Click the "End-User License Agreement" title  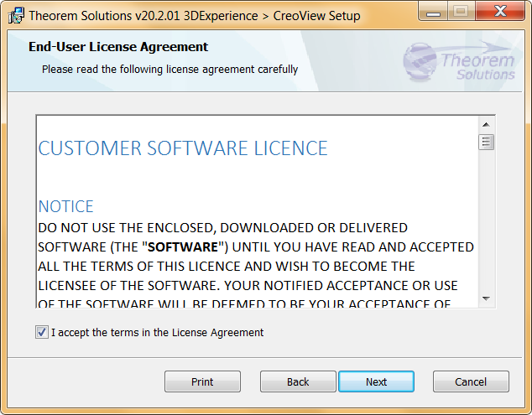(118, 47)
